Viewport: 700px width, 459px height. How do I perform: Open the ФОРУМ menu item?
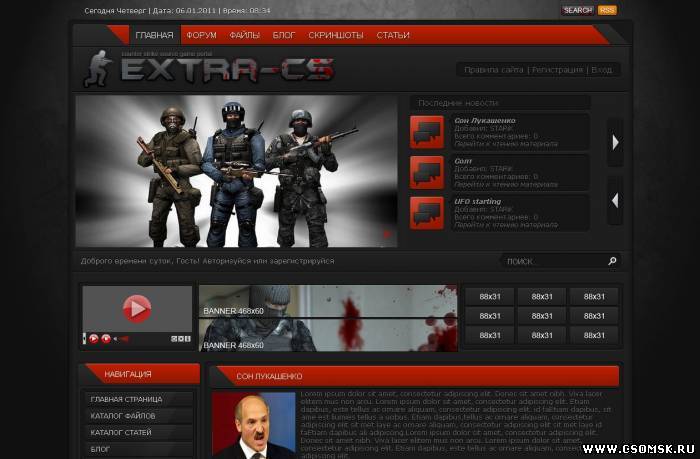201,35
